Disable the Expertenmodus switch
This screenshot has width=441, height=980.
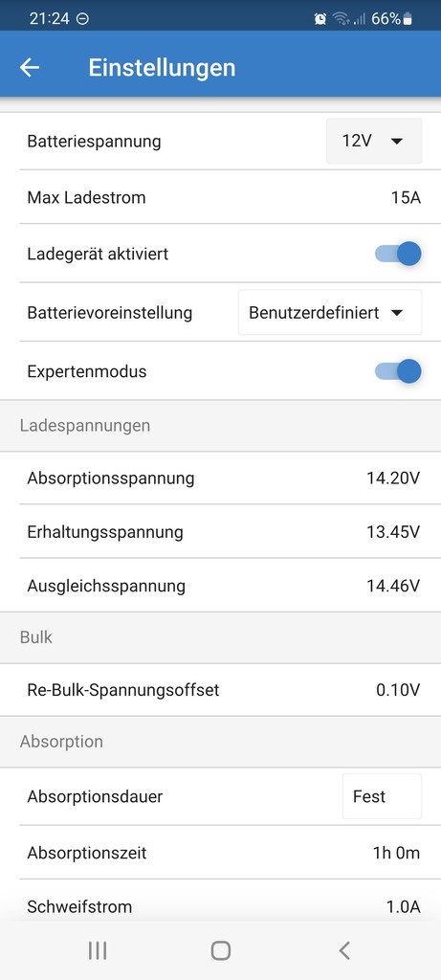pos(398,371)
